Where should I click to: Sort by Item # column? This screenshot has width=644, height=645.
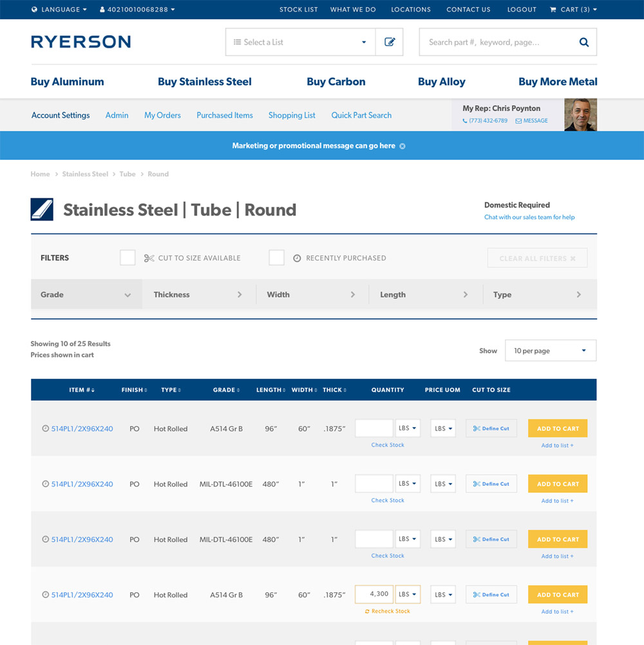pos(81,390)
